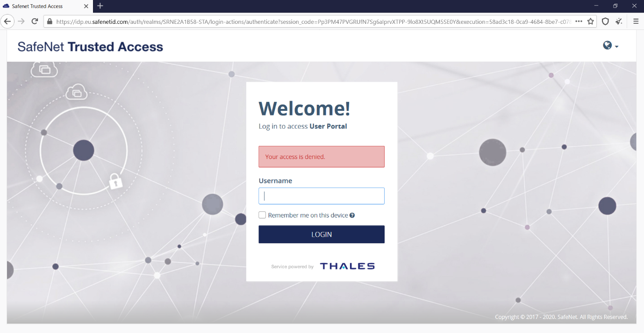Click the sparkle extension icon in toolbar
This screenshot has width=644, height=333.
point(619,22)
